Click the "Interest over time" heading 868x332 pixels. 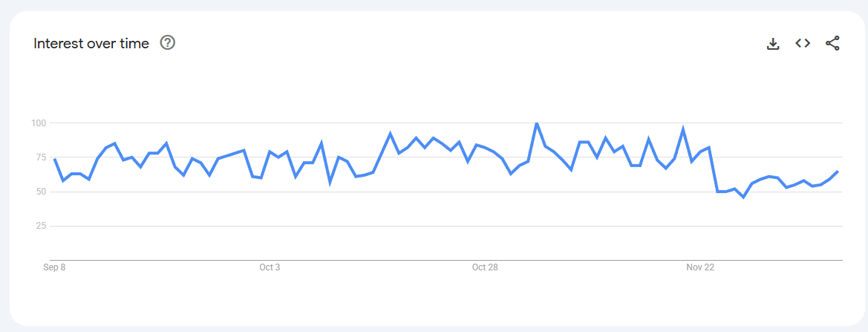(91, 44)
